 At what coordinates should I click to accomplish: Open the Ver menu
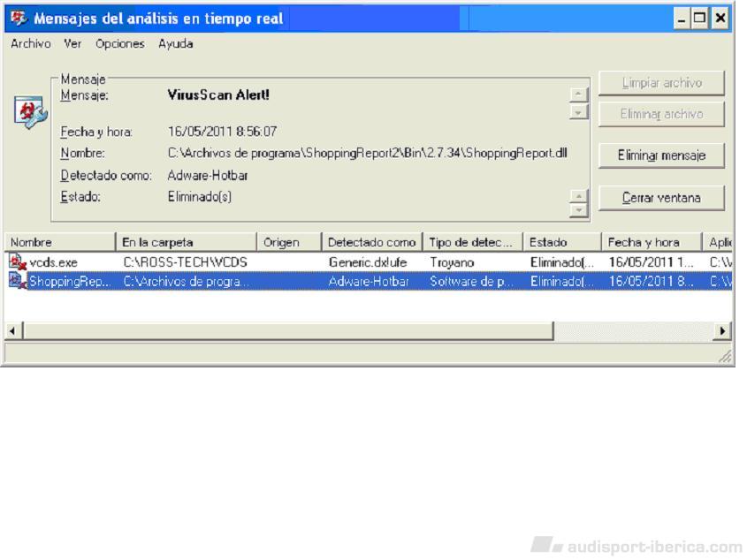point(72,44)
